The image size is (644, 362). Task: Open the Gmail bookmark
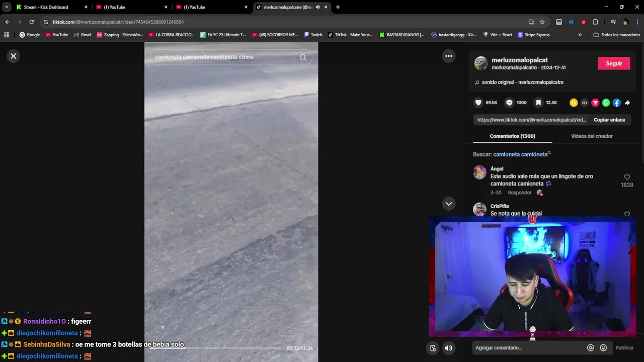pos(83,35)
